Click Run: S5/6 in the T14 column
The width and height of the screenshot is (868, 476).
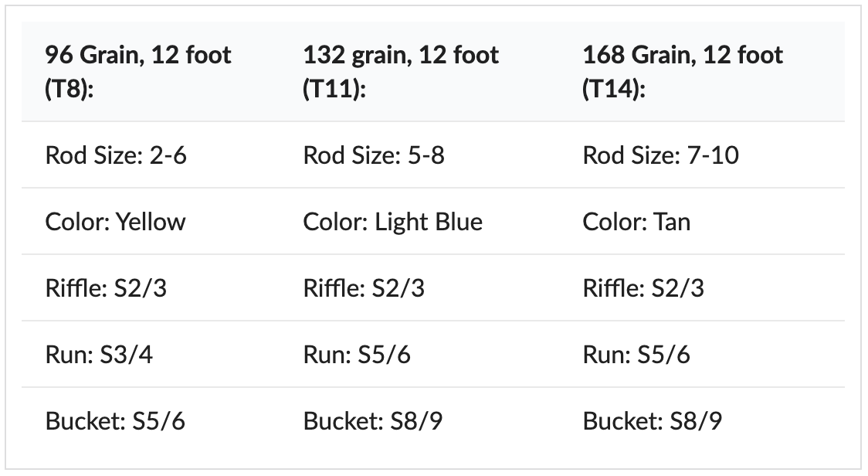[x=702, y=354]
